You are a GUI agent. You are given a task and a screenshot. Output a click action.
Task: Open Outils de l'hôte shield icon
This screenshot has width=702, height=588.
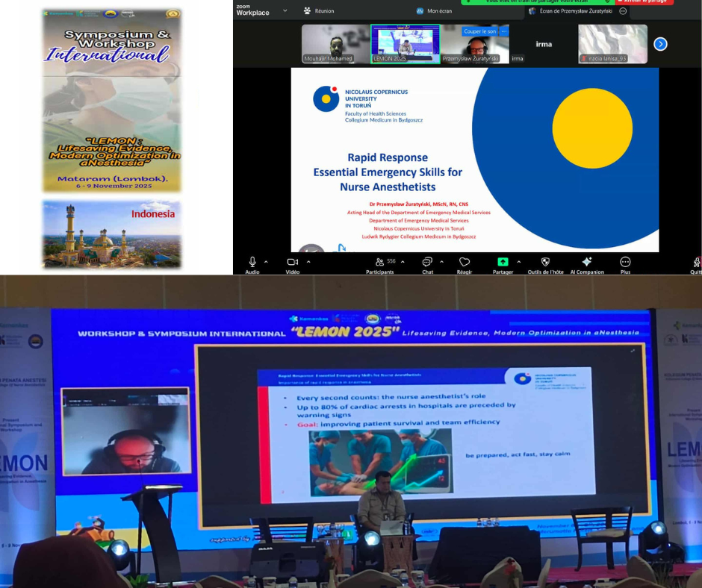click(545, 262)
